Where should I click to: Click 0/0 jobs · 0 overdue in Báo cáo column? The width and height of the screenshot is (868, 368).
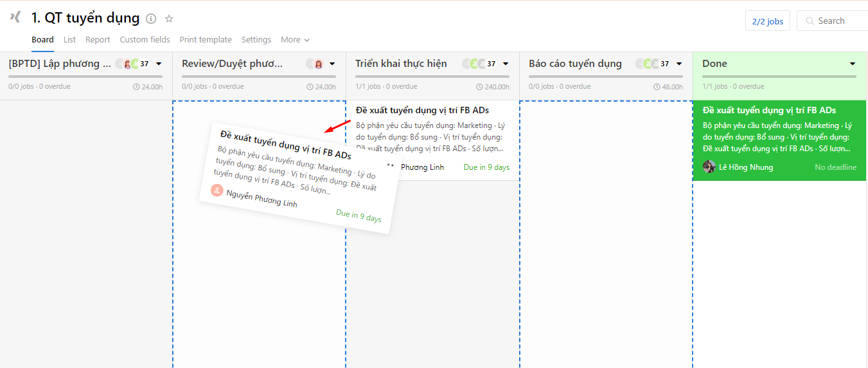click(560, 87)
